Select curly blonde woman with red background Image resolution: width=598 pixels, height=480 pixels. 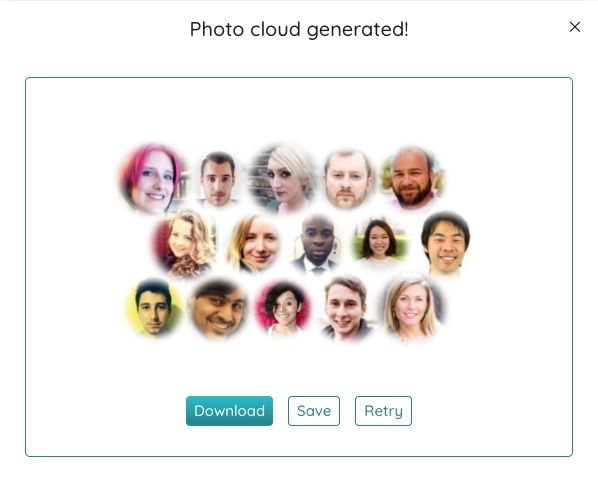185,243
